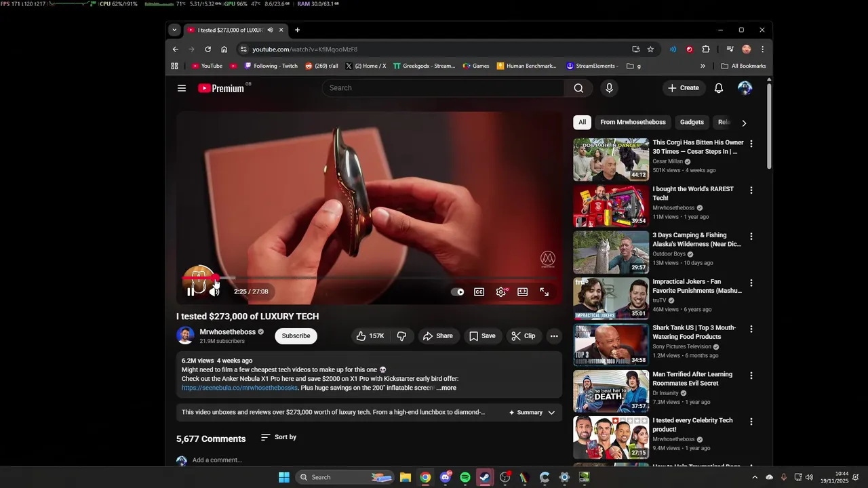Open options for World's RAREST Tech video
The width and height of the screenshot is (868, 488).
click(751, 190)
